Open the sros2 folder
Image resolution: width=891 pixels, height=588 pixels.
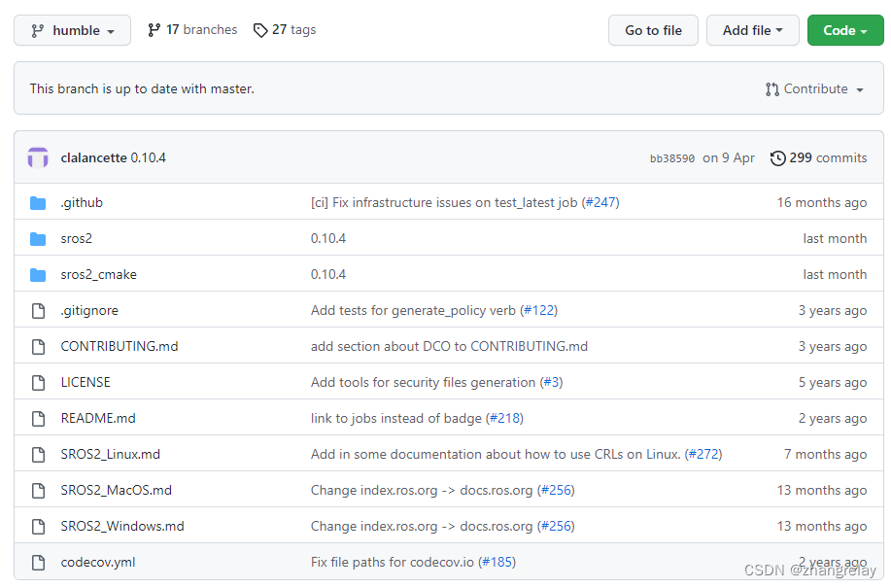point(76,239)
